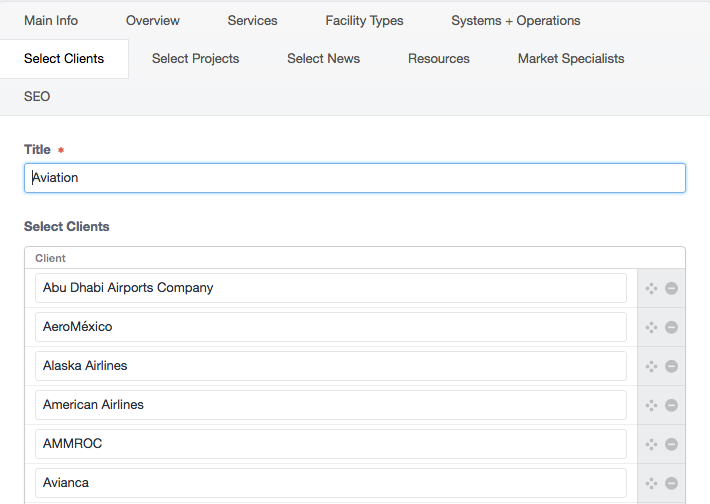This screenshot has width=710, height=504.
Task: Click the move handle for Avianca
Action: click(652, 483)
